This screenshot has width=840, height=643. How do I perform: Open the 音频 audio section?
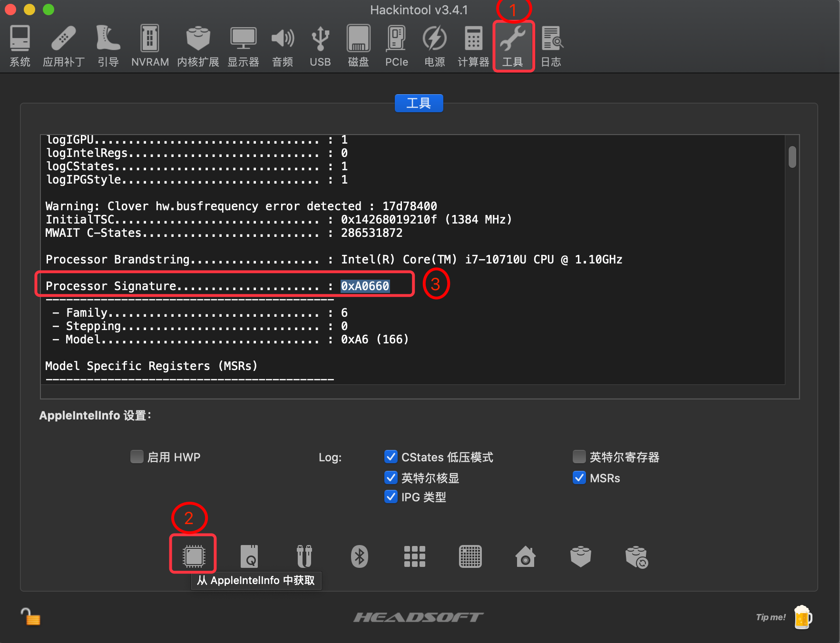pos(283,46)
